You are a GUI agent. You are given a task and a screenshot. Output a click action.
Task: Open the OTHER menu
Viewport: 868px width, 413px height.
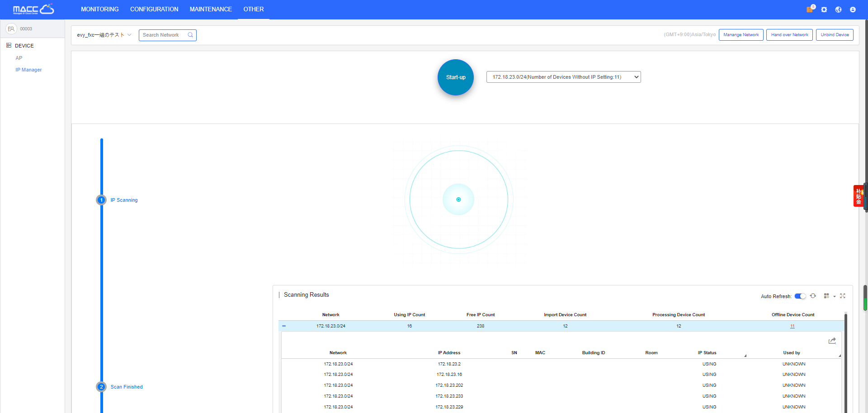254,9
